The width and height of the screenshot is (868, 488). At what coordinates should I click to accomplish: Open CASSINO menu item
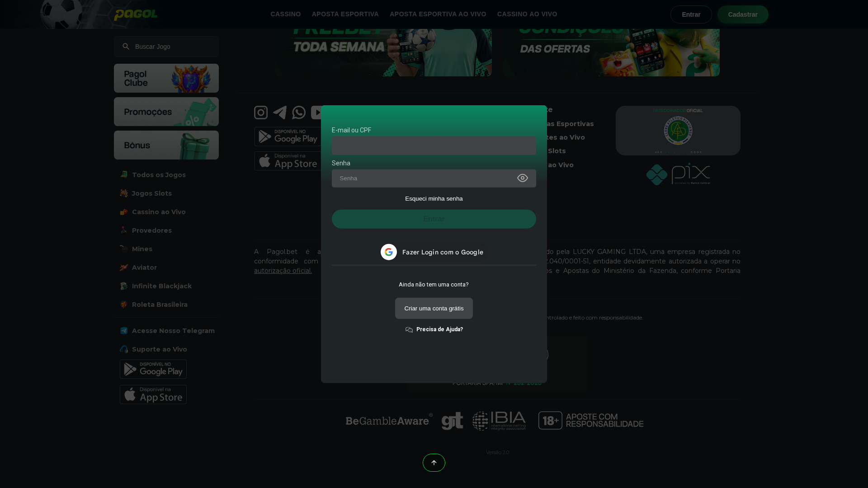286,14
